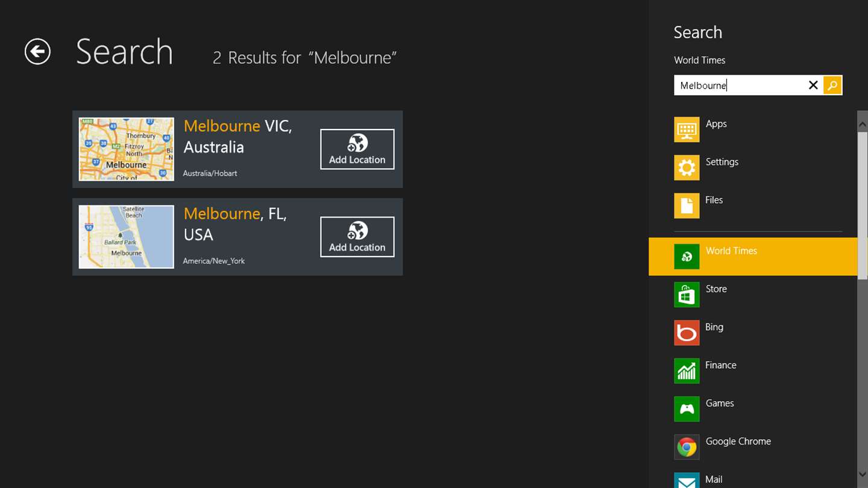Viewport: 868px width, 488px height.
Task: Click the Bing logo icon
Action: [x=687, y=333]
